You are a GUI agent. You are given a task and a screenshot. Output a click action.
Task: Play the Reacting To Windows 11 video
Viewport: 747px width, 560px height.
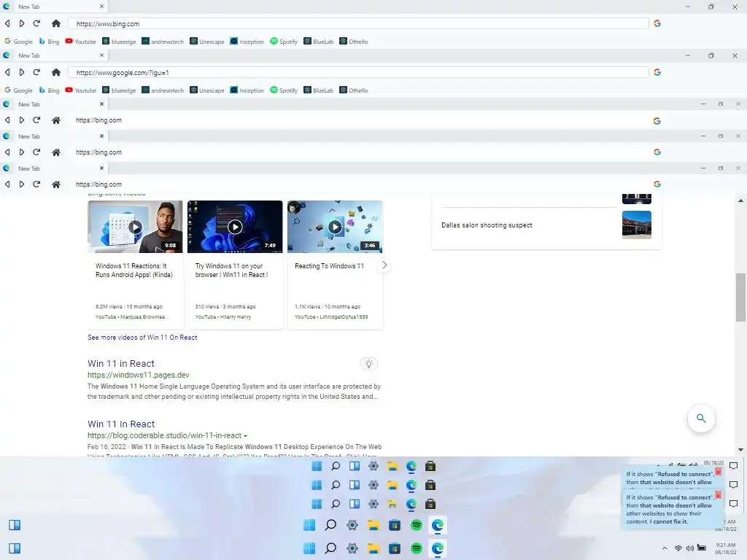click(335, 227)
